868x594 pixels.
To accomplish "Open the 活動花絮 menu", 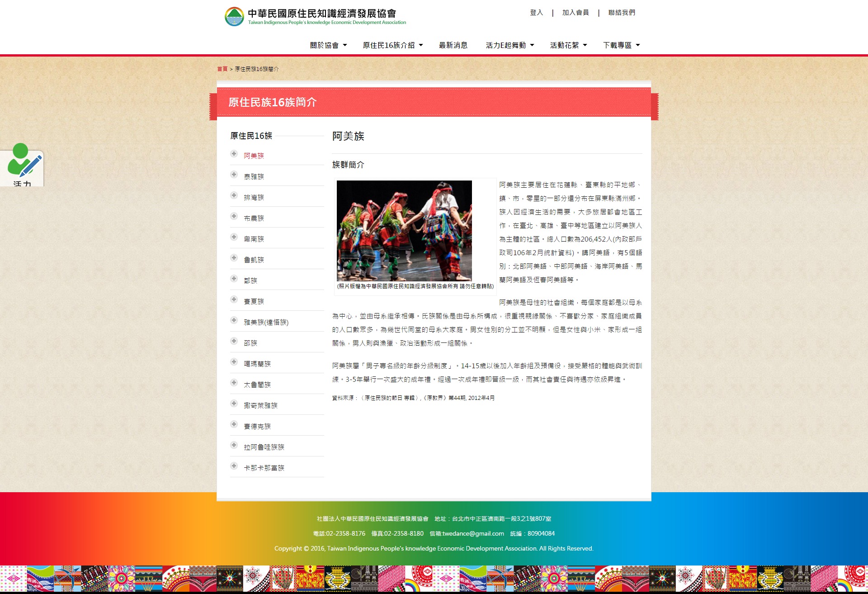I will click(568, 45).
